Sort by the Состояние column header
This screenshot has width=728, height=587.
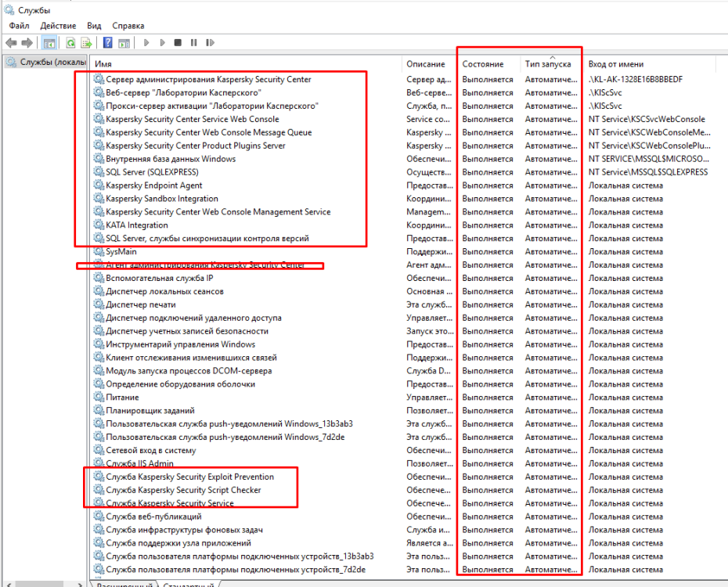[483, 64]
